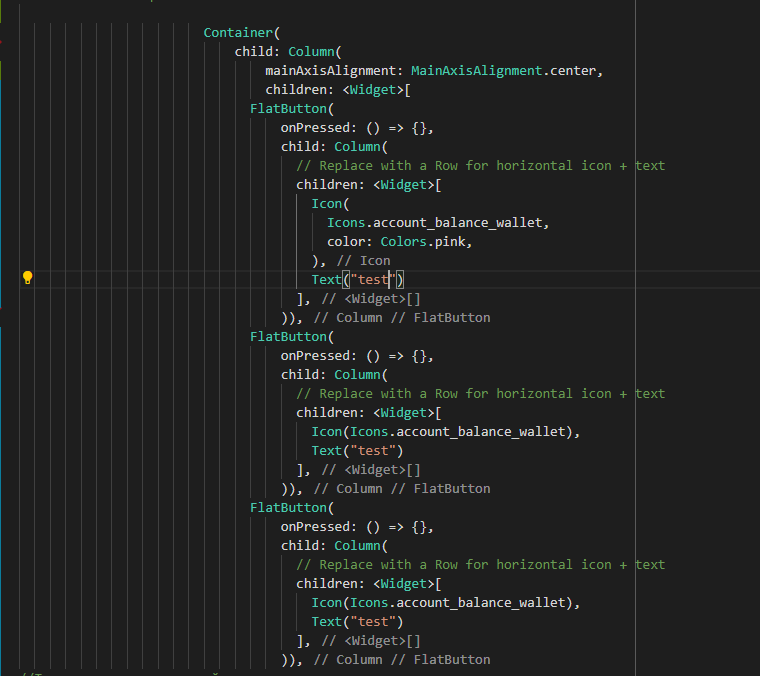Click the "Column" keyword directly under Container
This screenshot has width=760, height=676.
click(311, 52)
